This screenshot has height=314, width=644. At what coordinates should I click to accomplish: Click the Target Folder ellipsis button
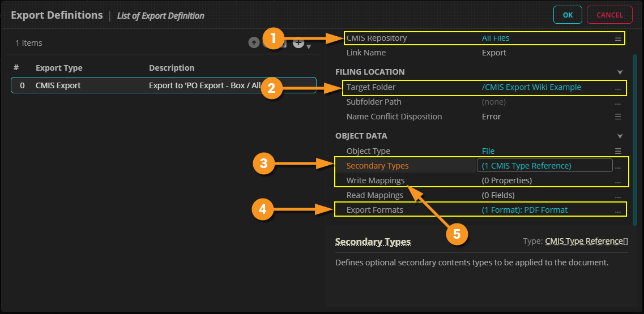618,88
